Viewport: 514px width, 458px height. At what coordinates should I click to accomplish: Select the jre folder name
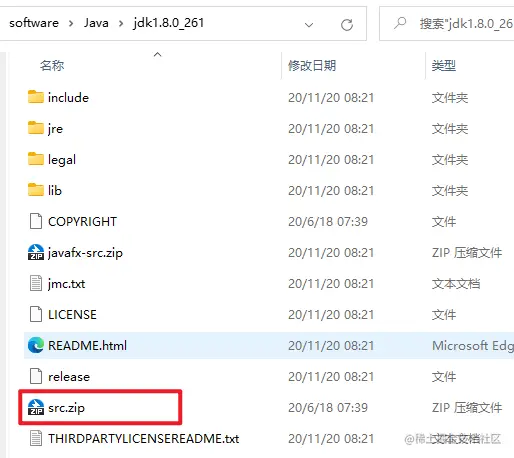[x=55, y=129]
